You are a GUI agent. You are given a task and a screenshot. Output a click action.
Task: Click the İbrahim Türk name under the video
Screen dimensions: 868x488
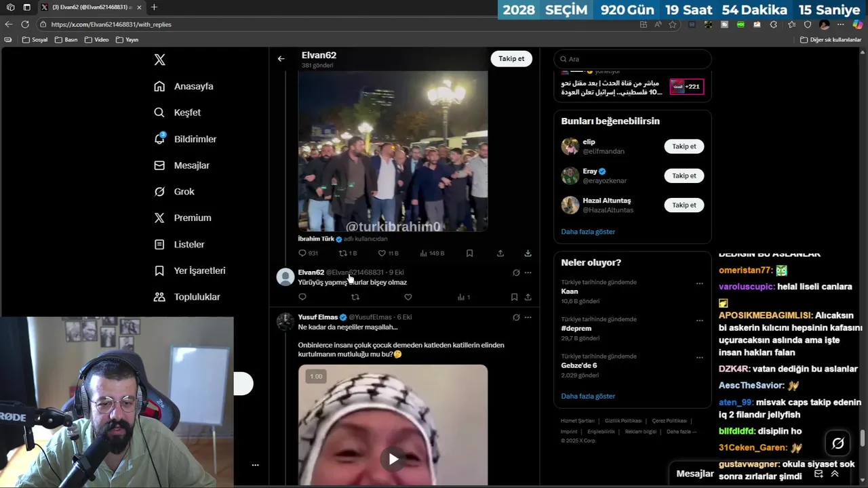[x=316, y=239]
